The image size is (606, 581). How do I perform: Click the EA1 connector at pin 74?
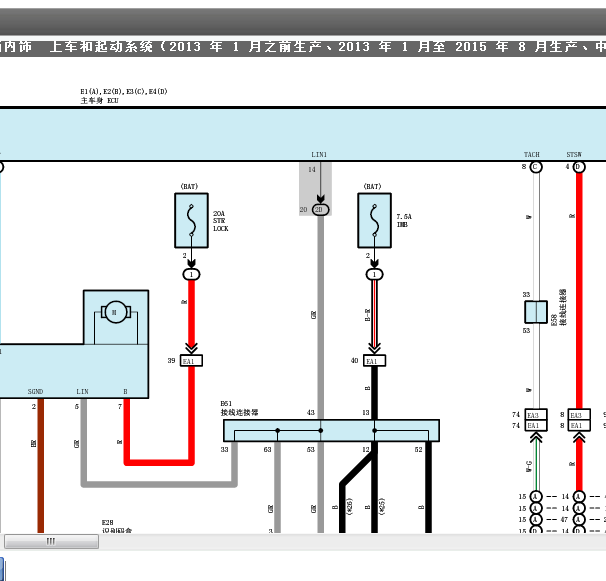pyautogui.click(x=536, y=425)
